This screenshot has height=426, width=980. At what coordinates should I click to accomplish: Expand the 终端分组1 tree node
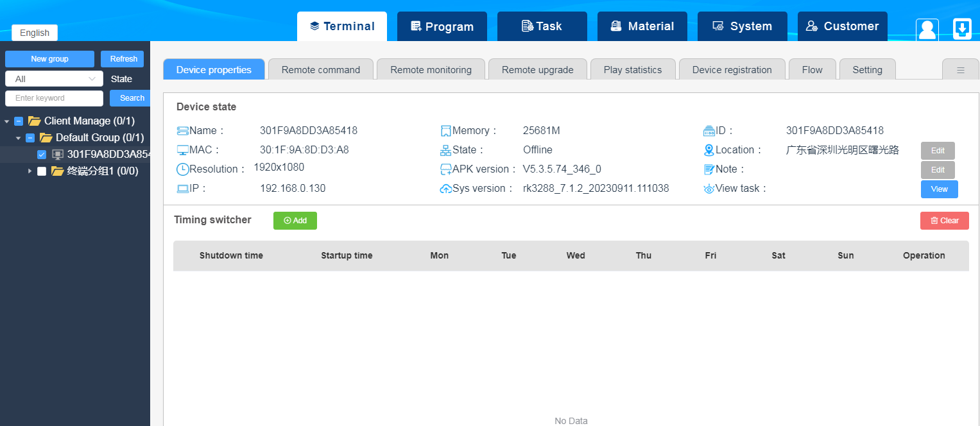click(30, 171)
